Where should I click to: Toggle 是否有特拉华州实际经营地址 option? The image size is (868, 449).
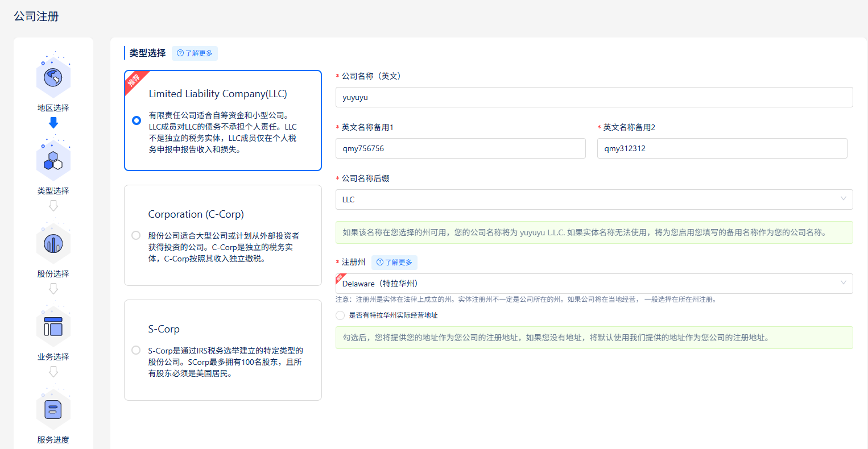pos(340,315)
